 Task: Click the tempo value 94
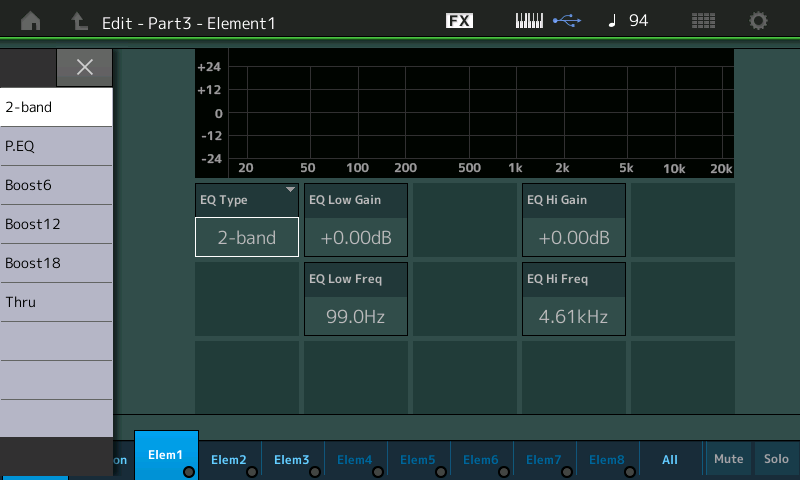tap(638, 21)
